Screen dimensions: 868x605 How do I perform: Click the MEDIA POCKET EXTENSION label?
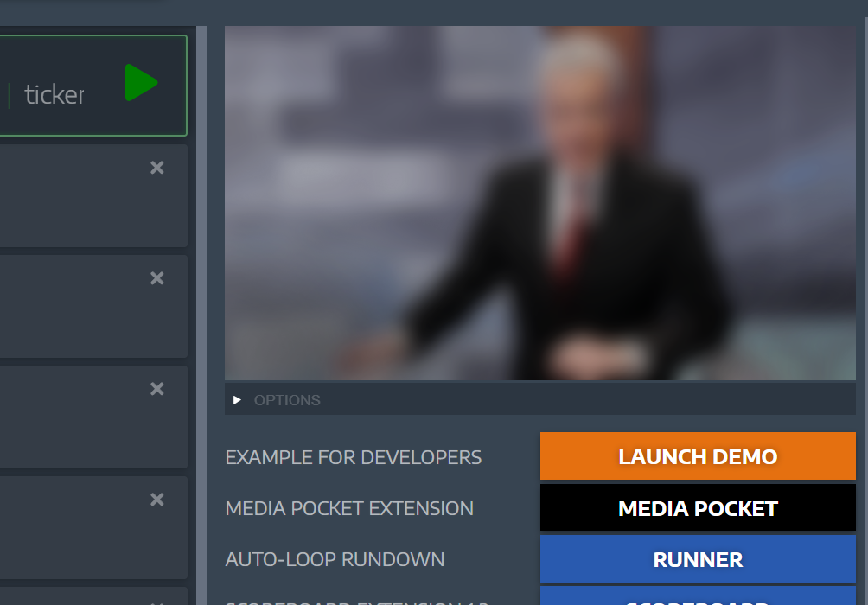click(x=349, y=509)
